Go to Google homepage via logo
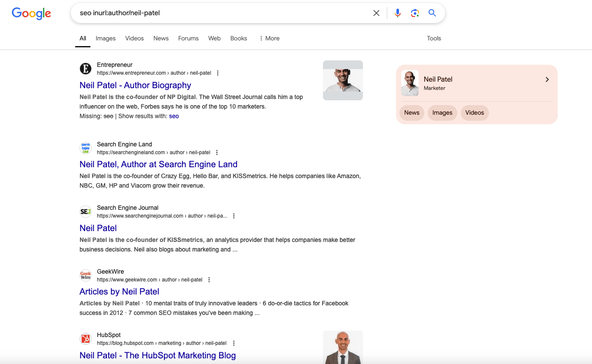This screenshot has height=364, width=592. [31, 13]
